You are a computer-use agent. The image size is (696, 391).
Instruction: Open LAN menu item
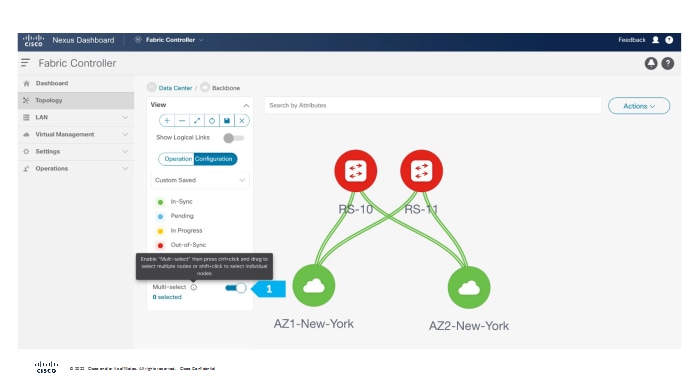[x=76, y=117]
